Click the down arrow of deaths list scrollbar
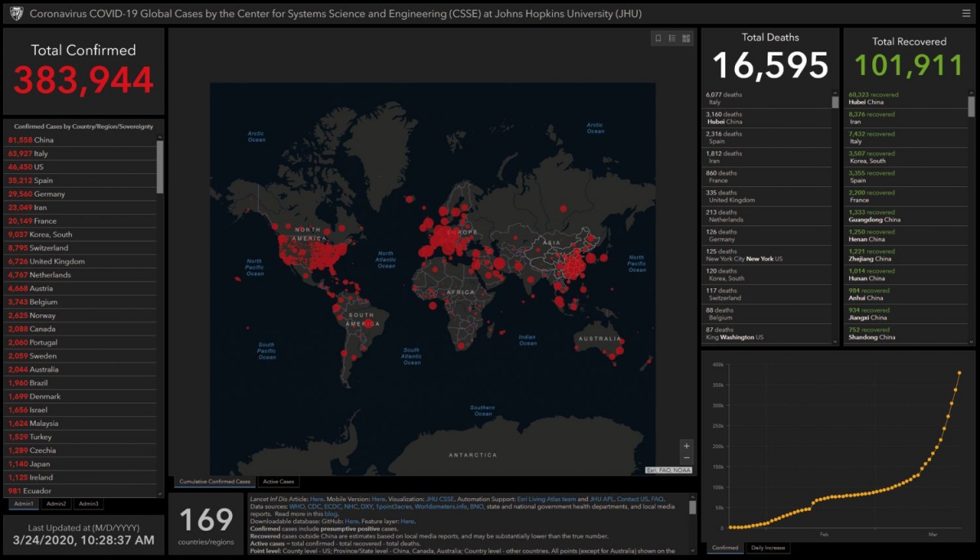The width and height of the screenshot is (980, 560). pyautogui.click(x=835, y=340)
